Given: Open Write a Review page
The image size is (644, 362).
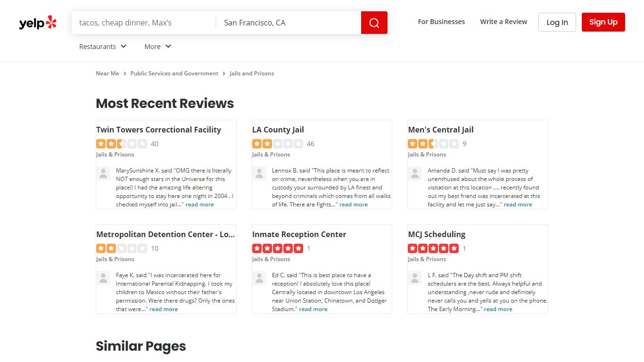Looking at the screenshot, I should point(504,22).
